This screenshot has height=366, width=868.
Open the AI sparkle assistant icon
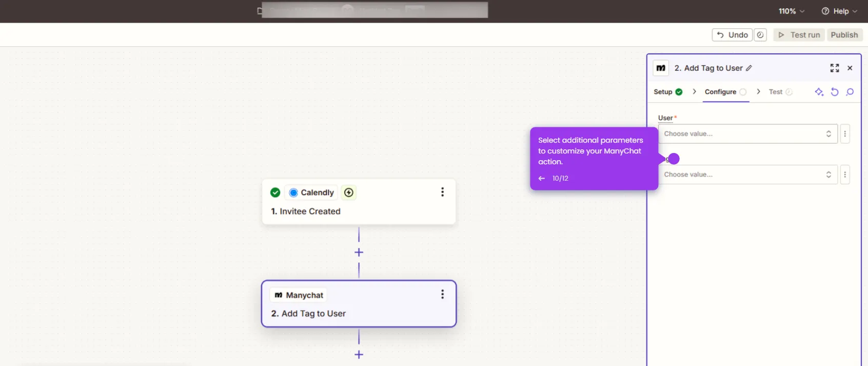819,92
